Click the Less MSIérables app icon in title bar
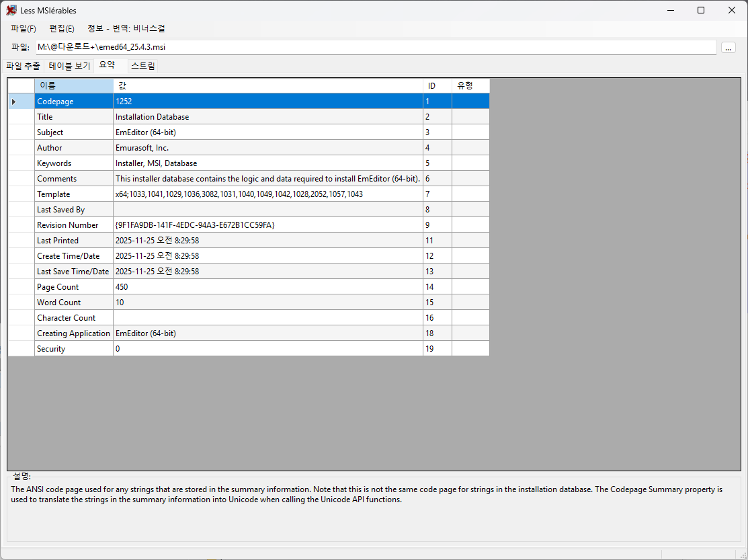Screen dimensions: 748x560 [x=11, y=10]
